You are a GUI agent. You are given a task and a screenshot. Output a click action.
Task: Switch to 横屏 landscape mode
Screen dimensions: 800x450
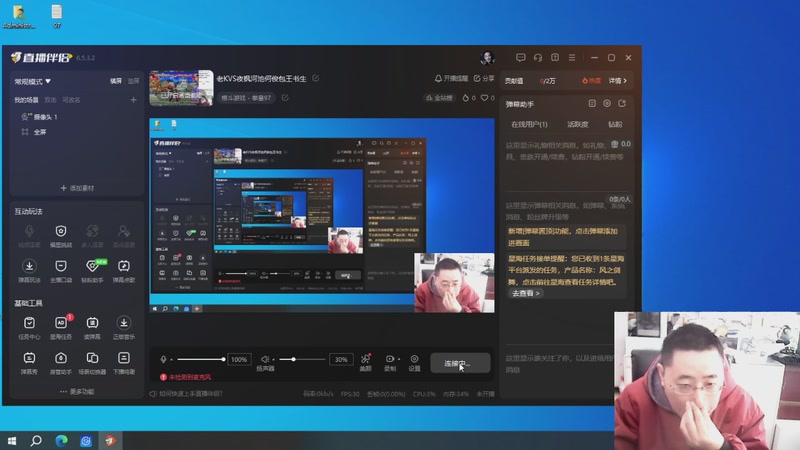(x=116, y=81)
